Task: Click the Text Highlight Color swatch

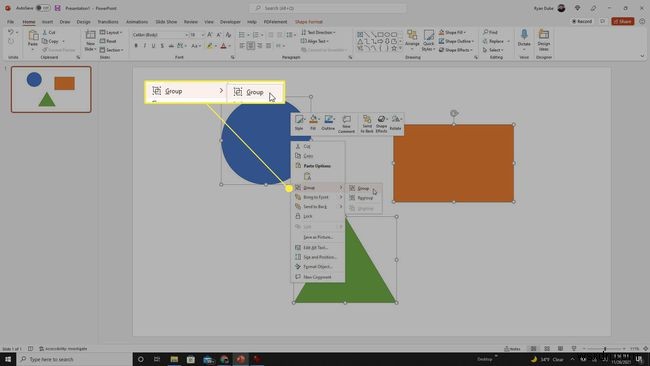Action: pyautogui.click(x=210, y=46)
